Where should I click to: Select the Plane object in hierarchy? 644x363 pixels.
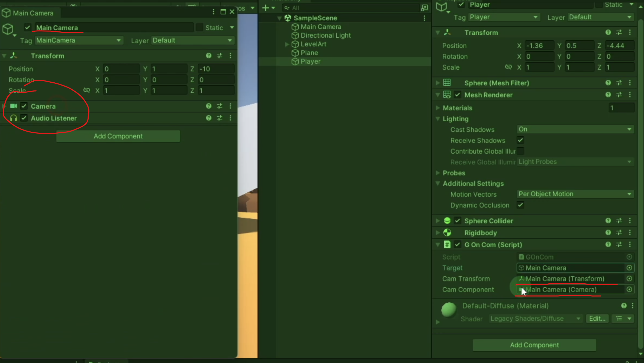(x=309, y=53)
